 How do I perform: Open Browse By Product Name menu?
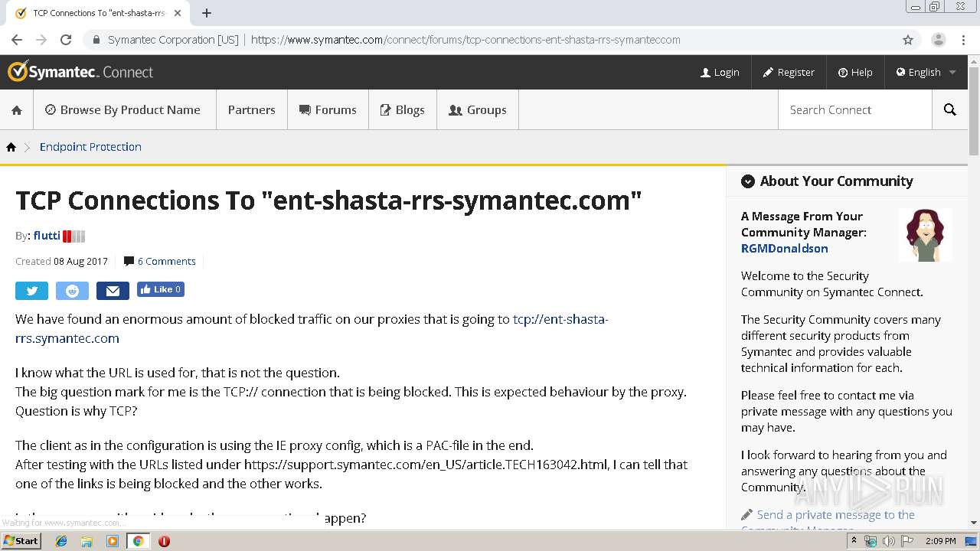coord(122,110)
